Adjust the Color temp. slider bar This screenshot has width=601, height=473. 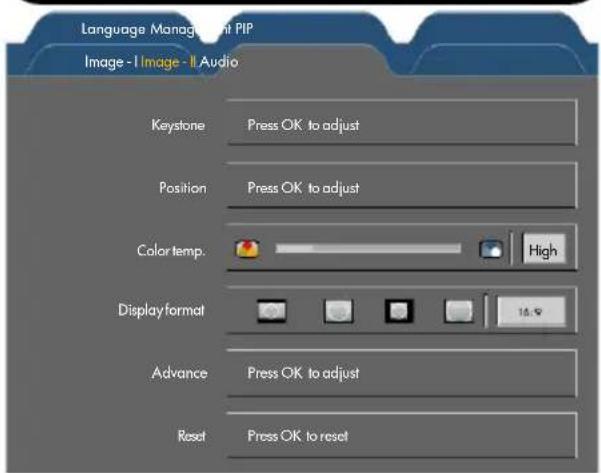click(x=368, y=249)
